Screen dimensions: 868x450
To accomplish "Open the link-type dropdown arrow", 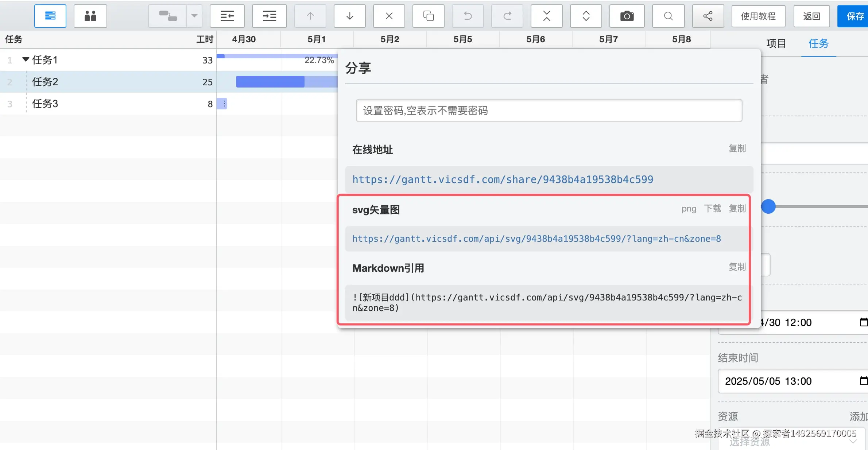I will point(194,16).
